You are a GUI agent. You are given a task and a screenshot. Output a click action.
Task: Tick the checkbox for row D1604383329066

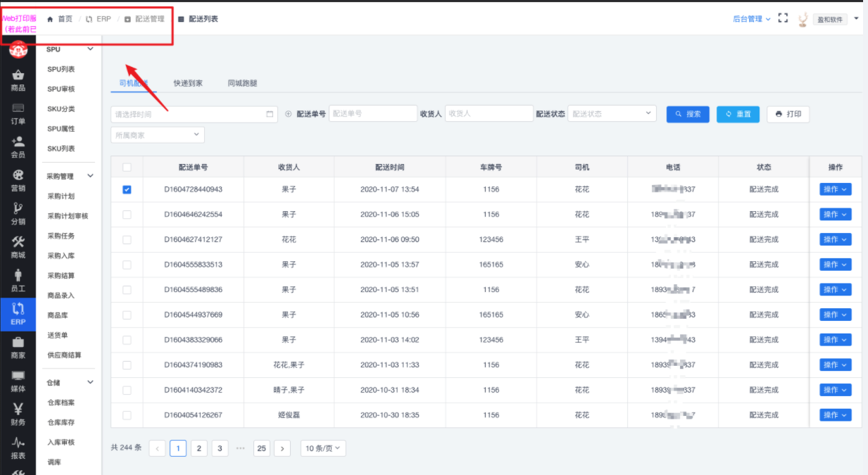[127, 340]
